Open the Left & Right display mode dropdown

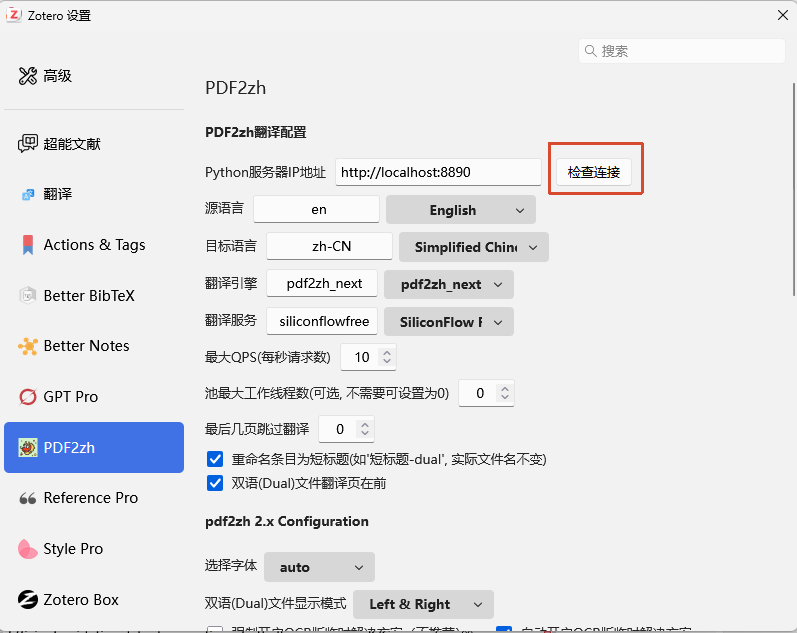point(423,604)
